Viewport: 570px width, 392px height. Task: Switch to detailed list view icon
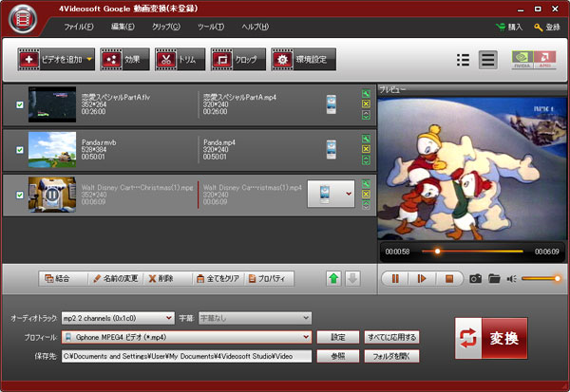pos(463,60)
